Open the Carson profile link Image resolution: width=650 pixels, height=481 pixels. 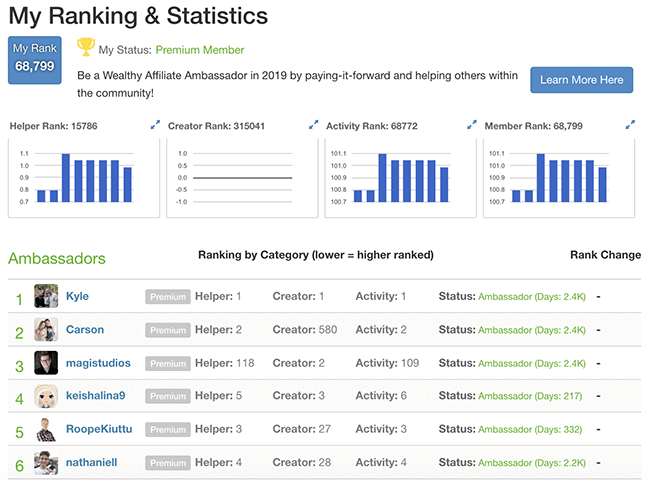click(85, 330)
